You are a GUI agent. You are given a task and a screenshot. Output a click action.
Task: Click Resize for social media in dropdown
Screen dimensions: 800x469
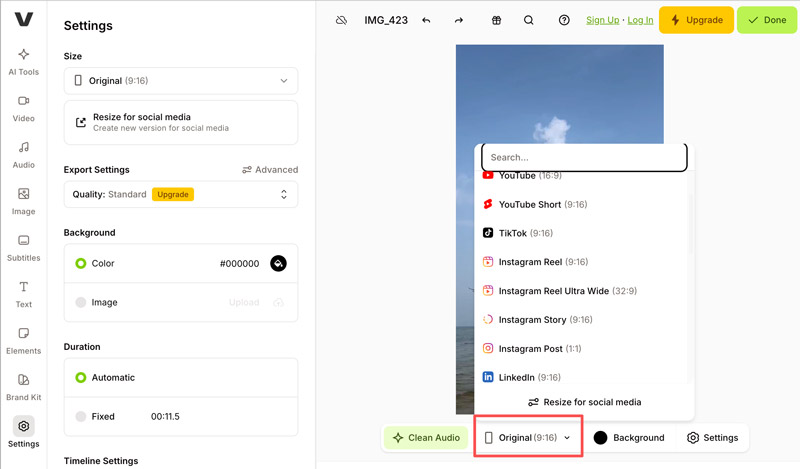(x=585, y=402)
